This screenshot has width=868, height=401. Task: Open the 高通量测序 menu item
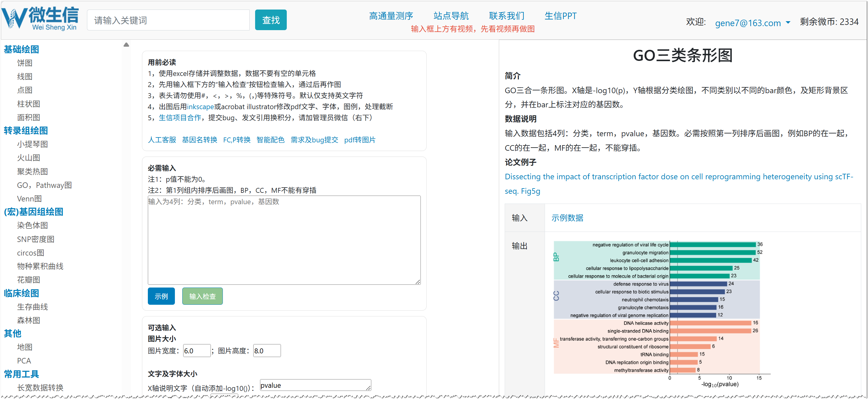(x=391, y=16)
